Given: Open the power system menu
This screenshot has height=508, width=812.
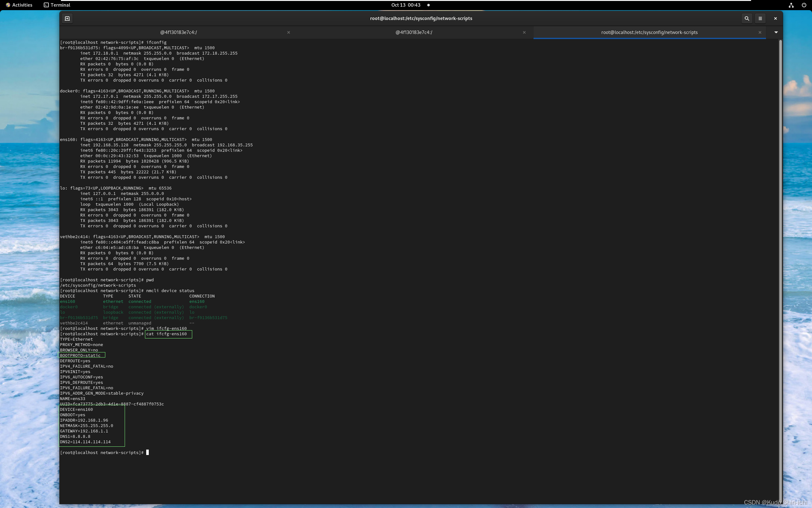Looking at the screenshot, I should 804,5.
